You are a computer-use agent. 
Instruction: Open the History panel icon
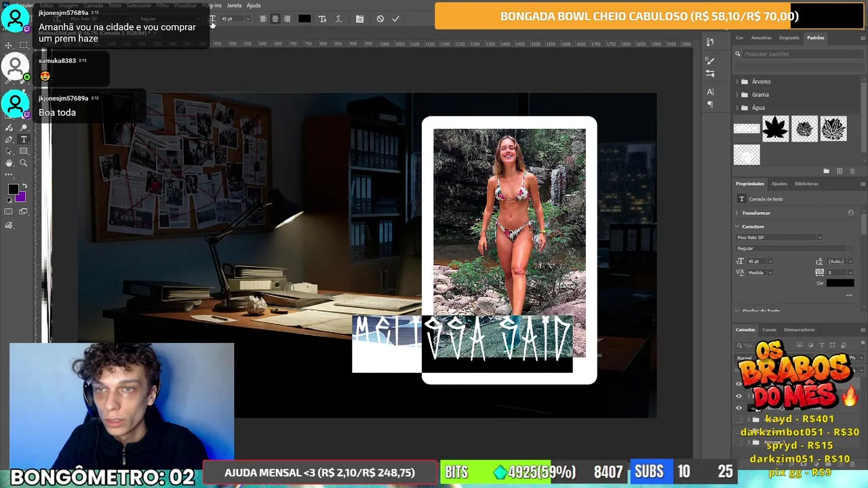point(710,42)
